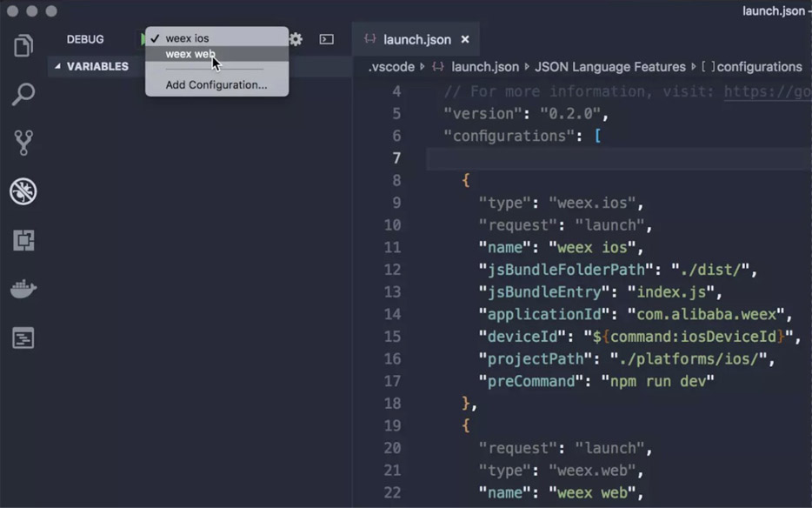
Task: Click the "applicationId" line
Action: pyautogui.click(x=636, y=315)
